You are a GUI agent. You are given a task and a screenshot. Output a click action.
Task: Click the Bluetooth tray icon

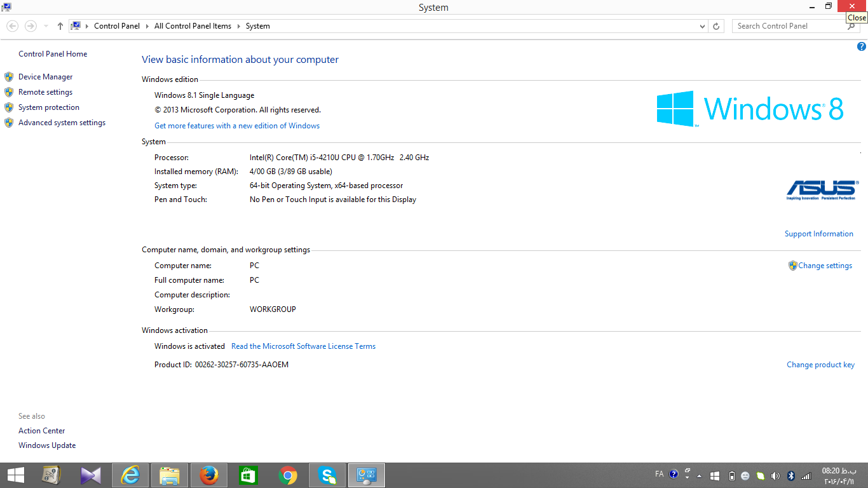(x=791, y=475)
